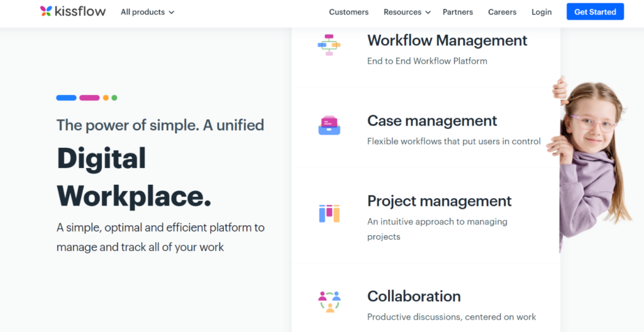The width and height of the screenshot is (644, 332).
Task: Open the Project management board icon
Action: click(329, 213)
